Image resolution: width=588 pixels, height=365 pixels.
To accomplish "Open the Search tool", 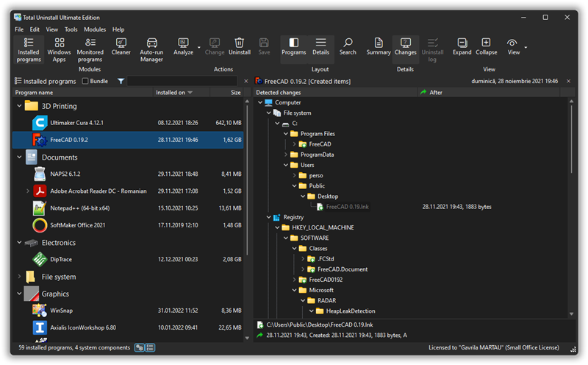I will click(x=348, y=46).
